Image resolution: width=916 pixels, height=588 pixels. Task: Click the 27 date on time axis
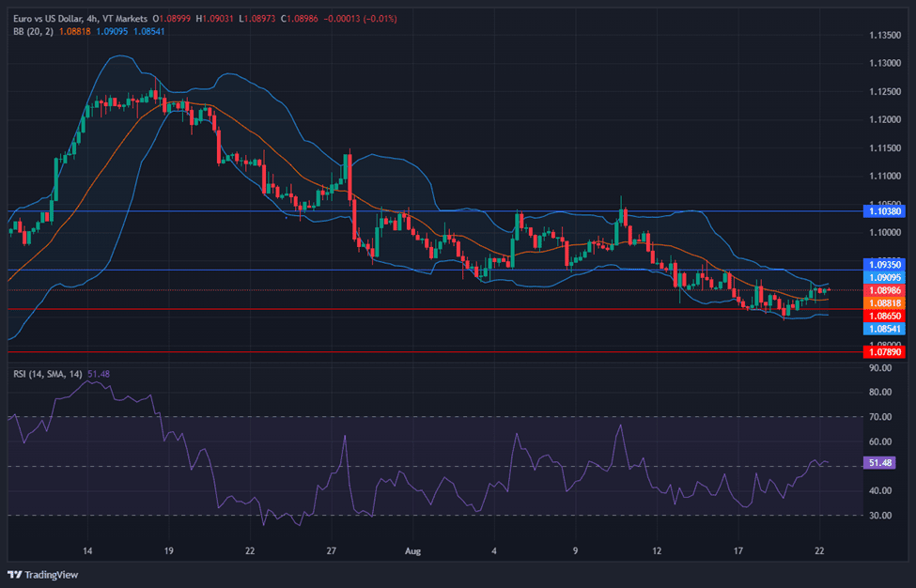tap(332, 551)
